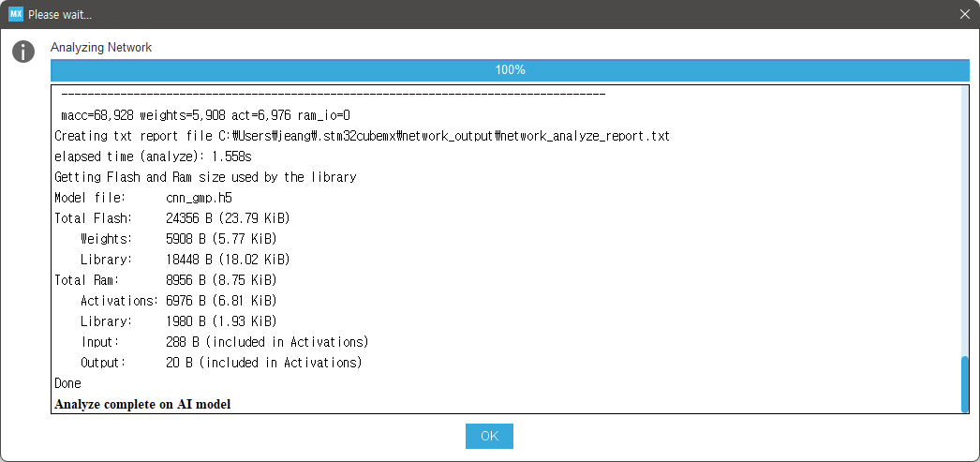Image resolution: width=980 pixels, height=462 pixels.
Task: Click the 100% progress bar
Action: [510, 70]
